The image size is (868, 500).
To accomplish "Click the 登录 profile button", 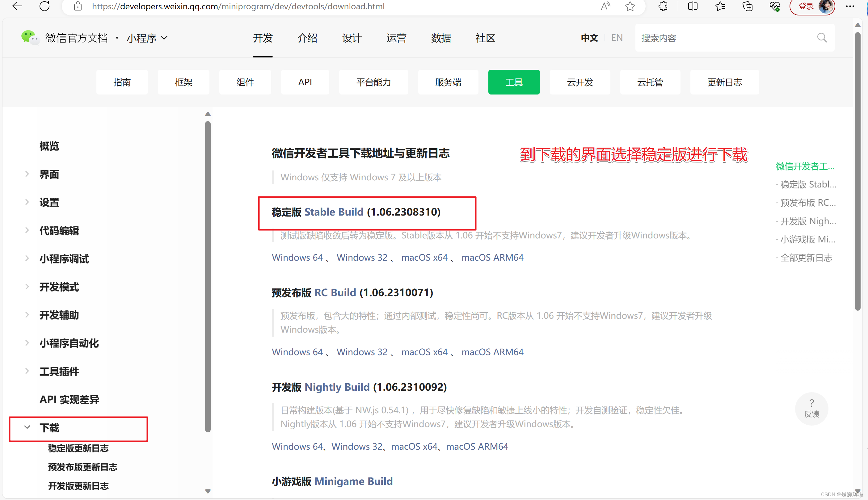I will coord(813,6).
